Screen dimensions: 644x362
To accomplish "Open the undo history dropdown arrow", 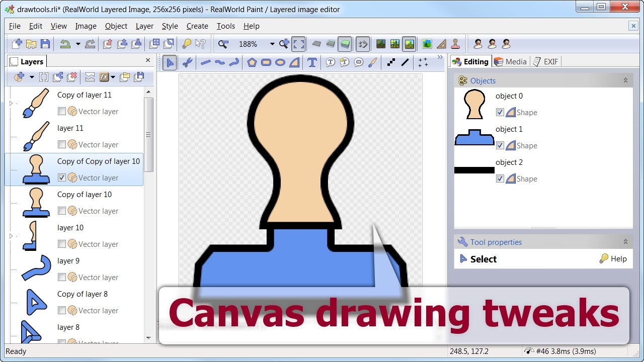I will tap(78, 44).
